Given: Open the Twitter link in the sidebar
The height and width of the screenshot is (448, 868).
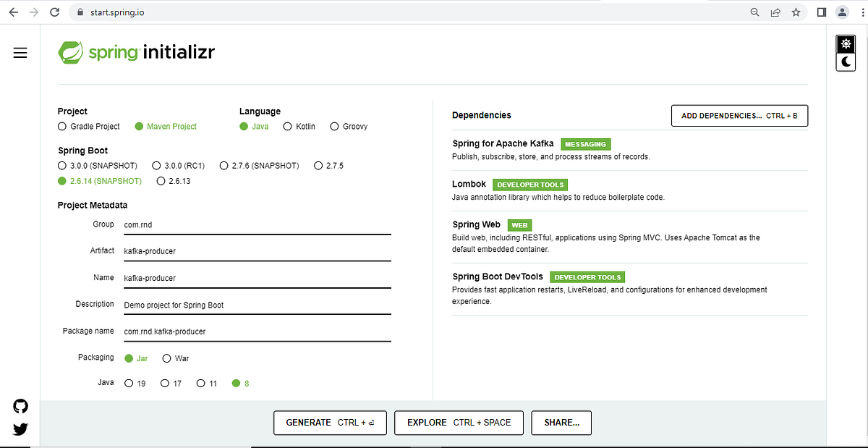Looking at the screenshot, I should [20, 428].
